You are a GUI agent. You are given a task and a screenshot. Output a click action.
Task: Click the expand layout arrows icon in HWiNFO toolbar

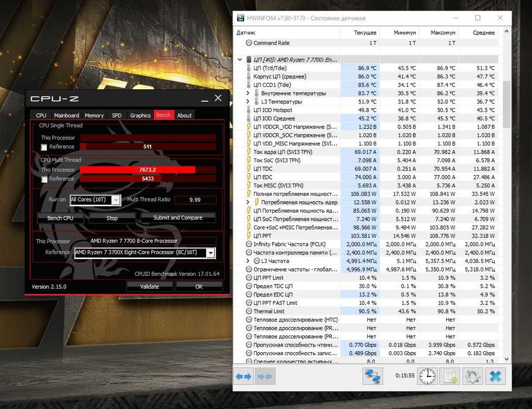(244, 376)
